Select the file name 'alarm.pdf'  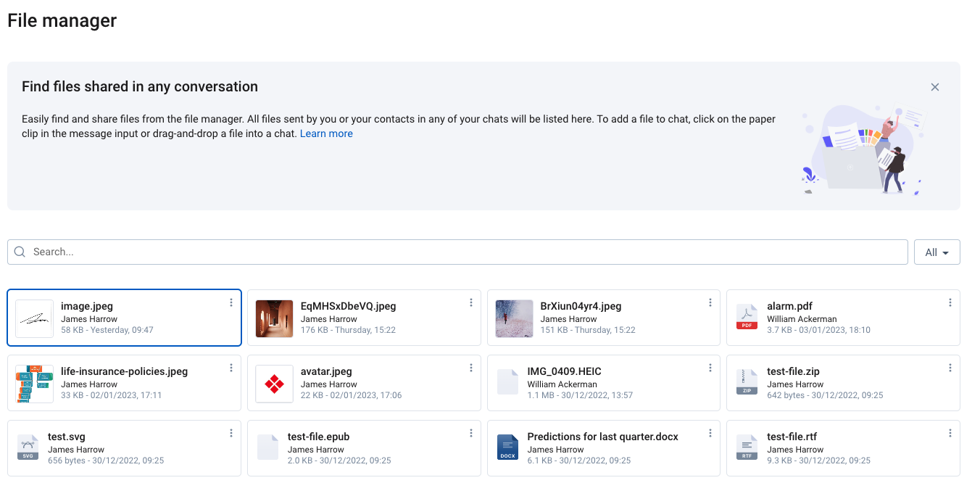(790, 306)
